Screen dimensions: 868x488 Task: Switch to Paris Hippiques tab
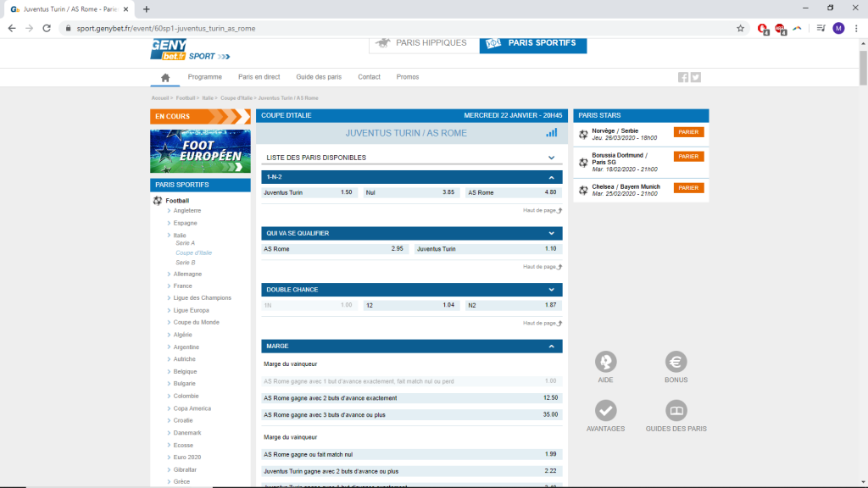pyautogui.click(x=424, y=44)
